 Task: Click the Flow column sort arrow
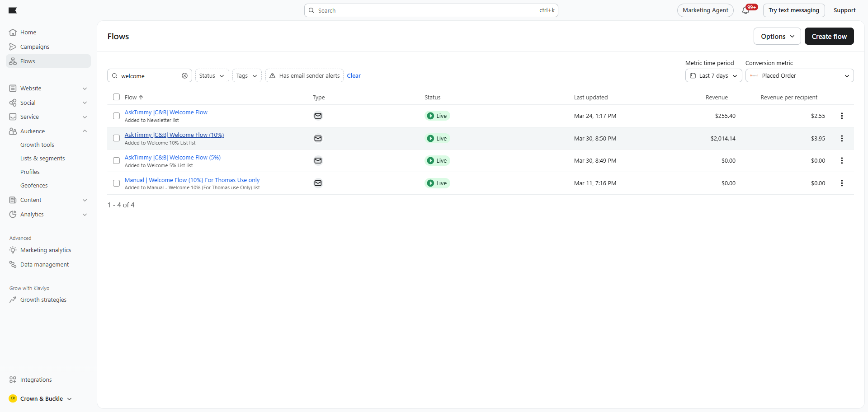(141, 97)
